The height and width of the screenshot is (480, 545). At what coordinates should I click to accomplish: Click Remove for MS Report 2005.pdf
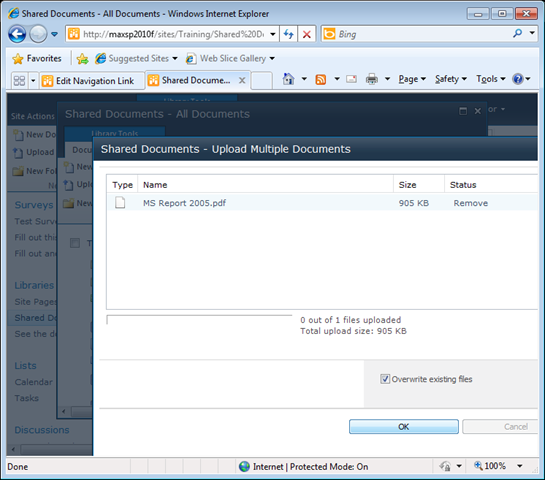click(x=470, y=203)
